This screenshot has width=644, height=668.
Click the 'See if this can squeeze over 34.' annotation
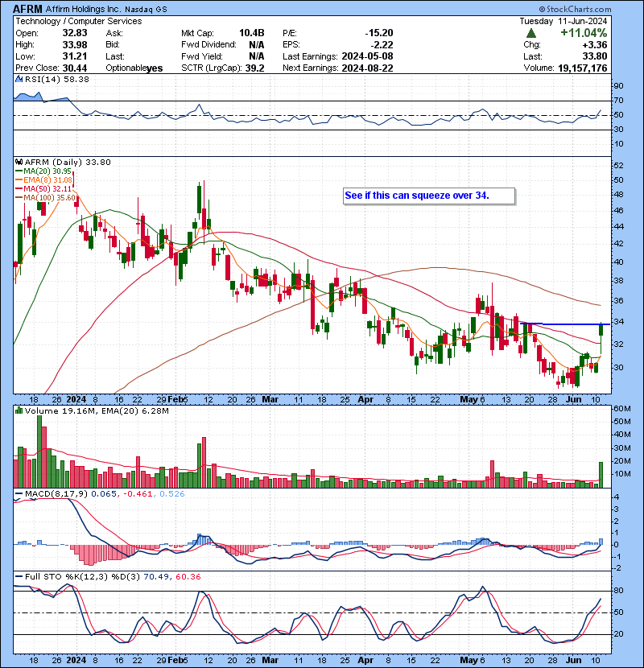[x=429, y=196]
